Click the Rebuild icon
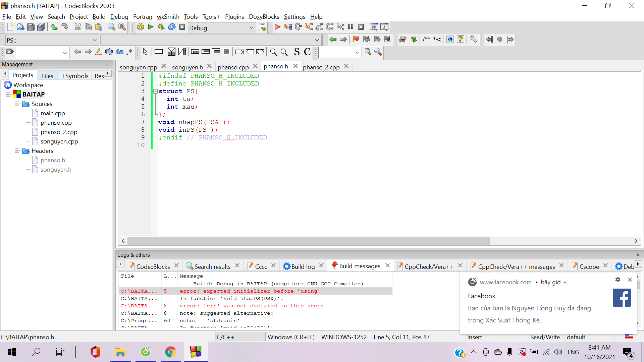 pyautogui.click(x=172, y=27)
